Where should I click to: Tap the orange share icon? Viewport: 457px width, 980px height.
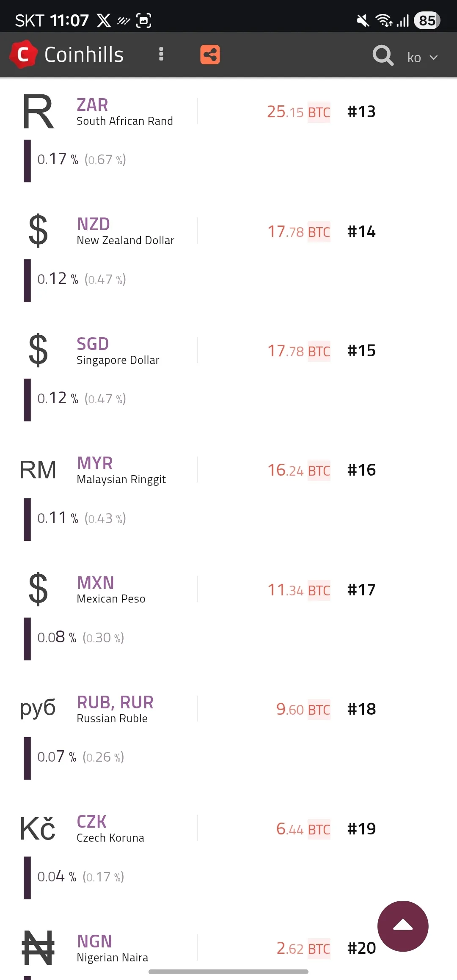[210, 55]
